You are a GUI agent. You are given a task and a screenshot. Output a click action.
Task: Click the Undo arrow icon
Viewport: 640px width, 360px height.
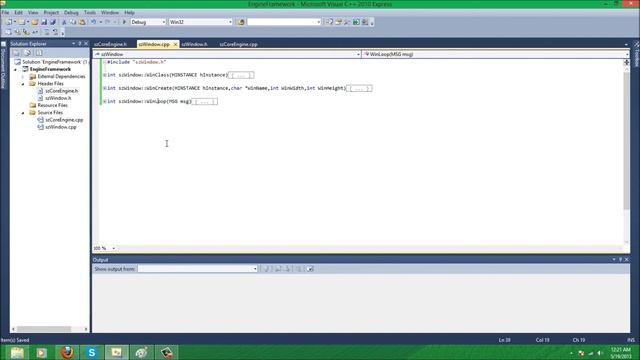point(93,22)
